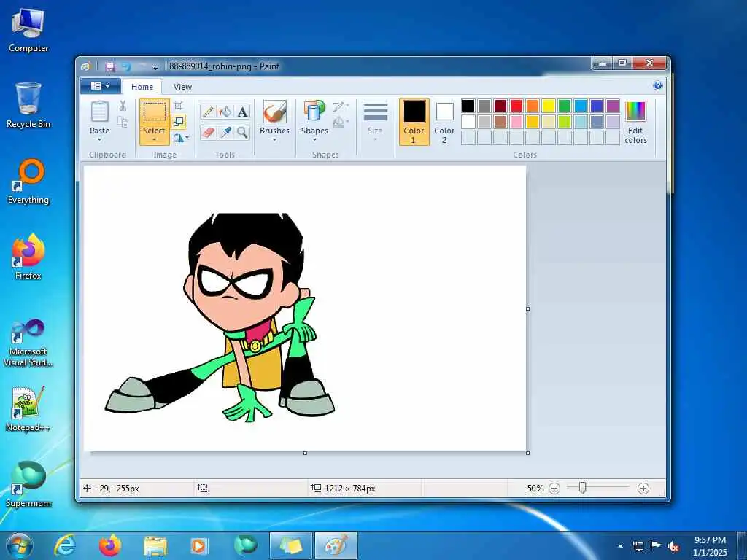Select the Magnifier tool

tap(242, 133)
